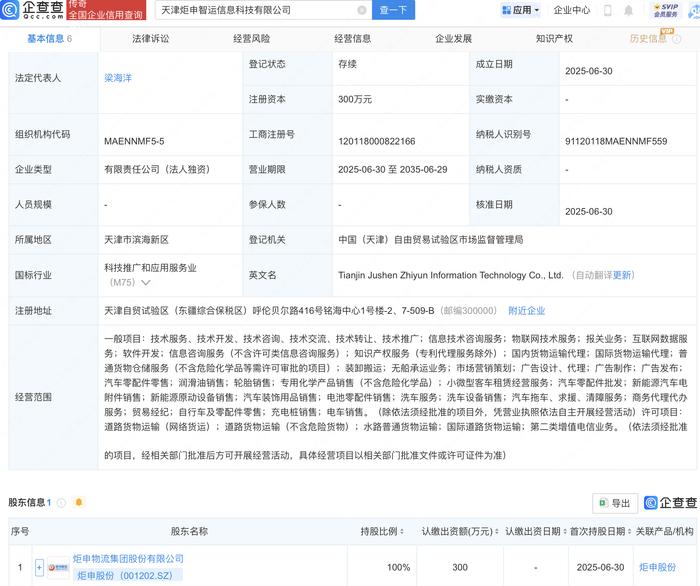
Task: Click the 附近企业 link
Action: click(526, 311)
